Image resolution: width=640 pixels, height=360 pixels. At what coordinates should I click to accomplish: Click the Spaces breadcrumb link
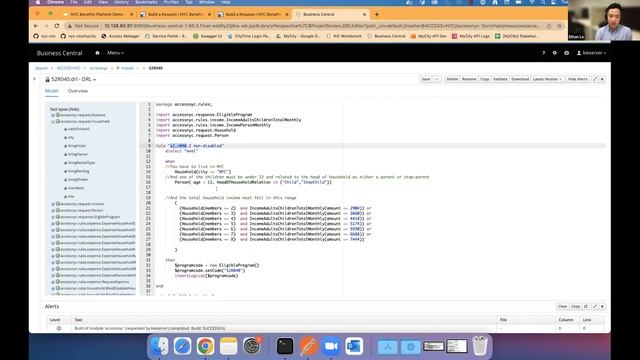(x=41, y=68)
